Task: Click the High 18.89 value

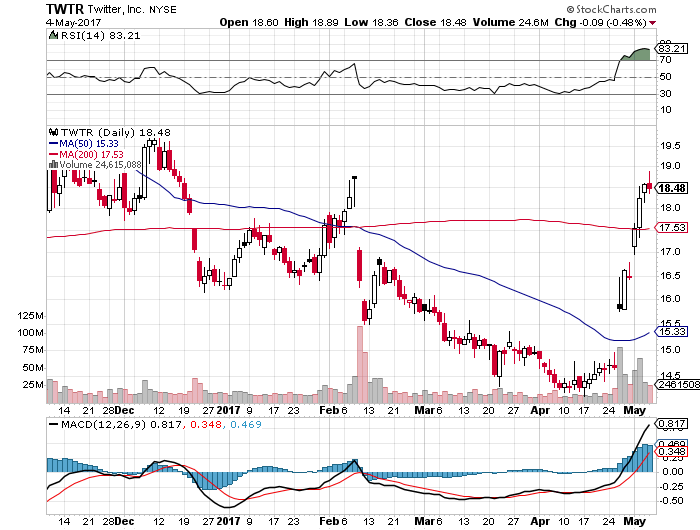Action: 311,22
